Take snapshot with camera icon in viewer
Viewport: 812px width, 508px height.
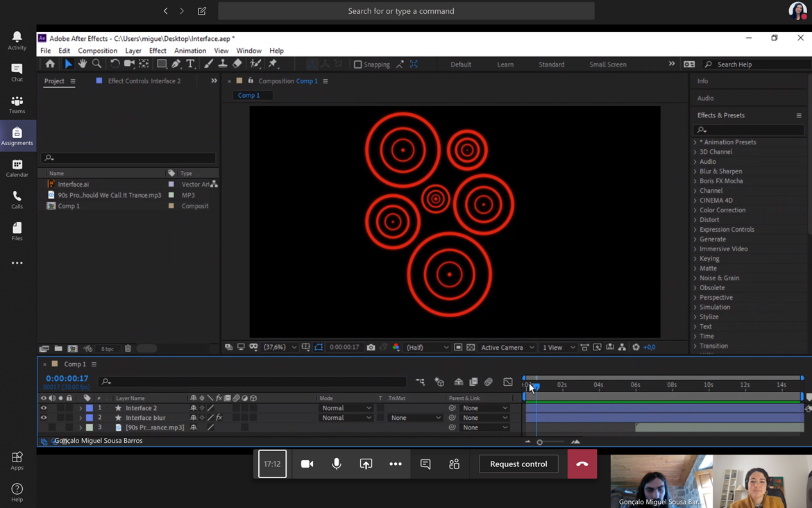coord(371,347)
